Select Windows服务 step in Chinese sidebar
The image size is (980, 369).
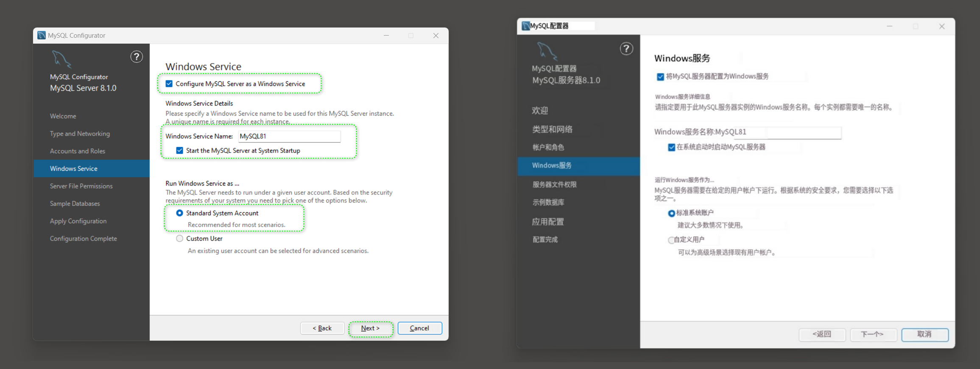(579, 166)
